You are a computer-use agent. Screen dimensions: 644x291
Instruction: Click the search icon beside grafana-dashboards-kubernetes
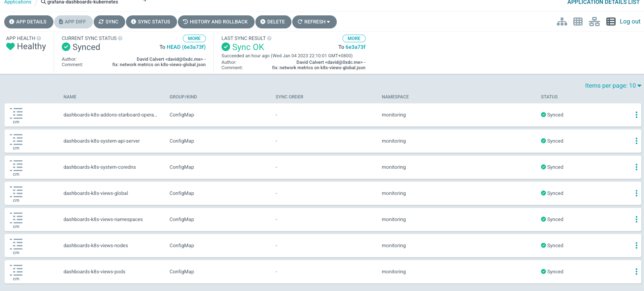[x=43, y=2]
